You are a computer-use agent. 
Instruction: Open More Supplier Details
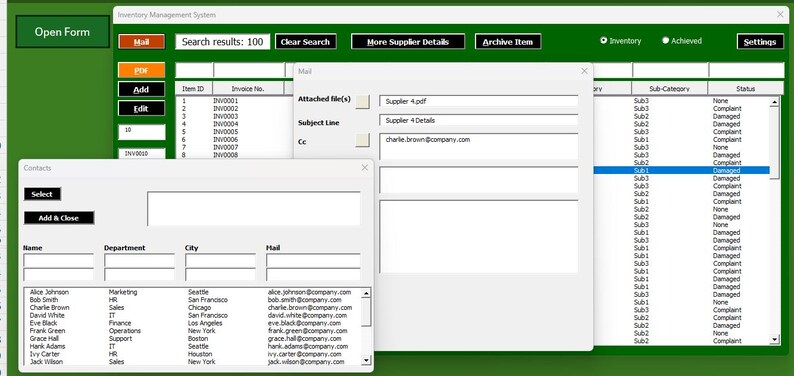[x=408, y=42]
